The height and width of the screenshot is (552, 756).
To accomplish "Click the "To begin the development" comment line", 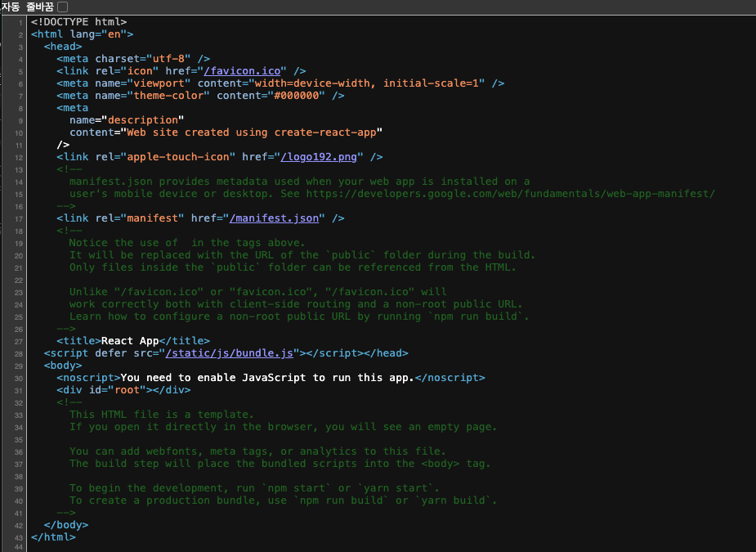I will (254, 488).
